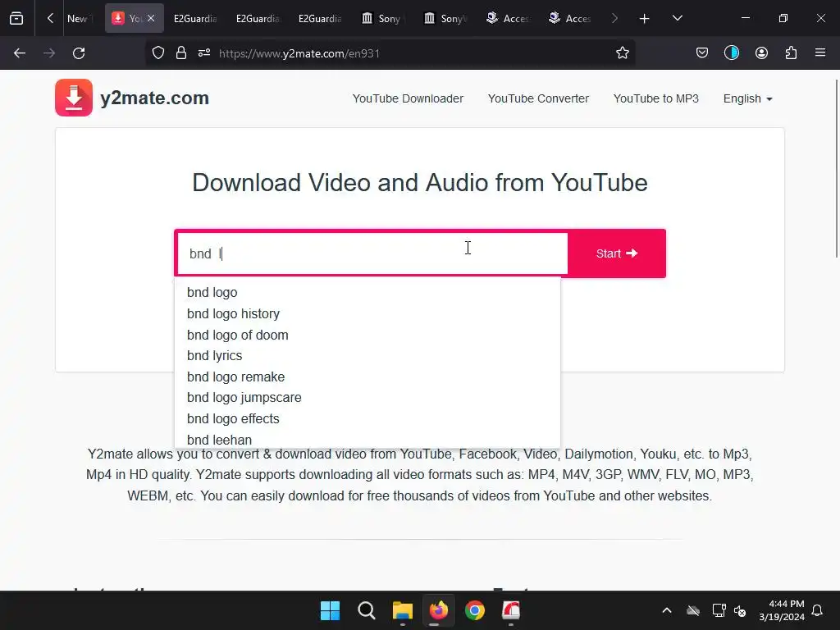Switch to the second Sony tab
Image resolution: width=840 pixels, height=630 pixels.
point(444,18)
